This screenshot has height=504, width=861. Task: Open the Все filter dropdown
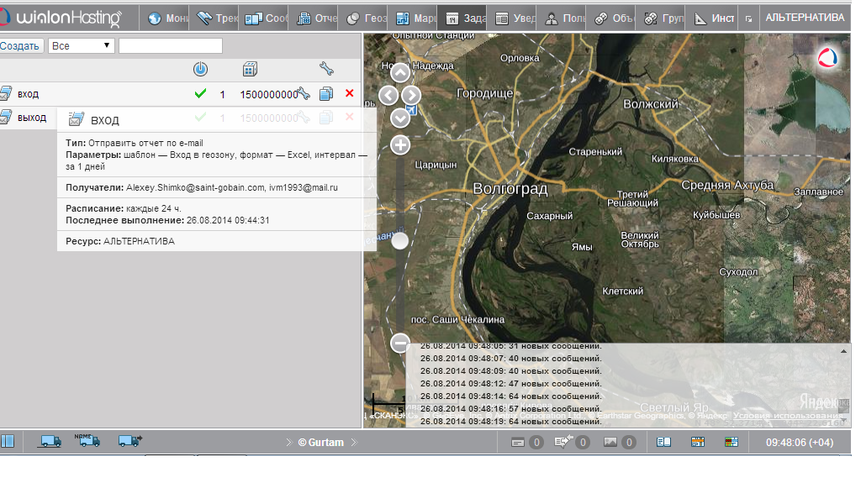point(82,45)
